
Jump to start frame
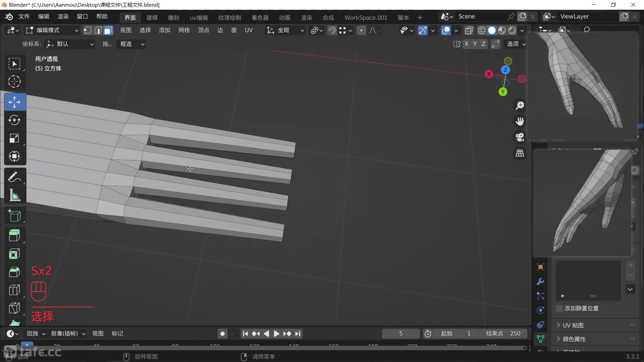coord(245,334)
